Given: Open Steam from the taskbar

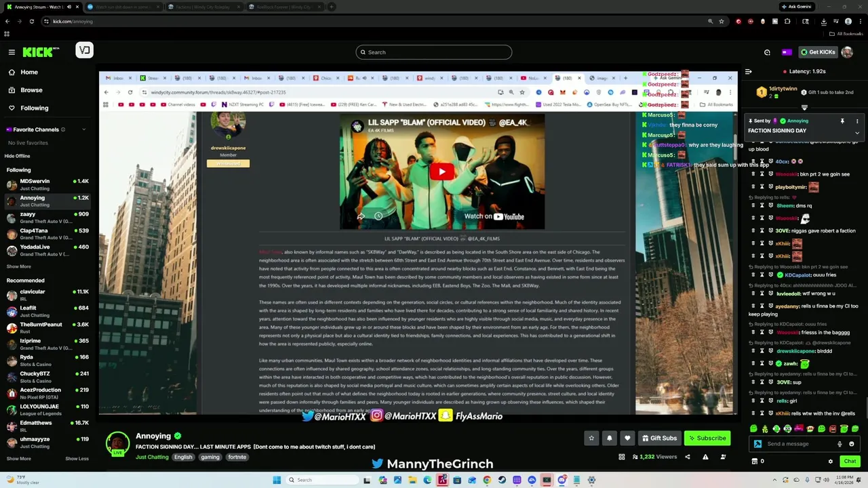Looking at the screenshot, I should tap(502, 480).
